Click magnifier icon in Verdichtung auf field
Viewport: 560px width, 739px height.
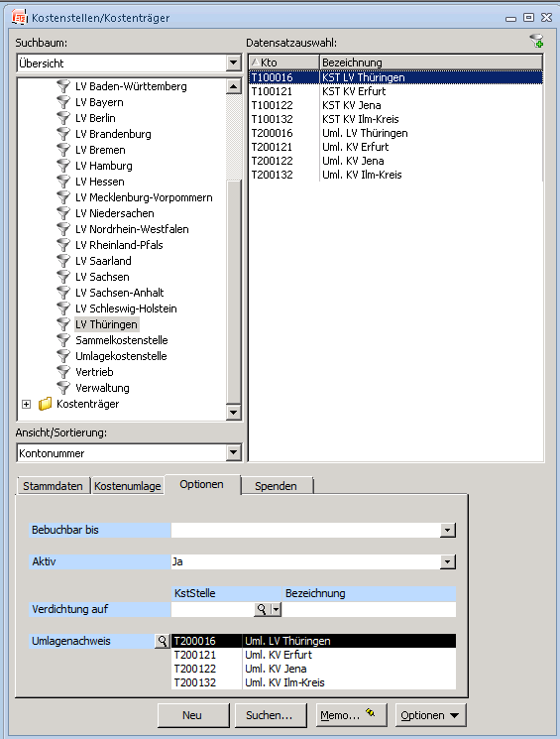(262, 609)
